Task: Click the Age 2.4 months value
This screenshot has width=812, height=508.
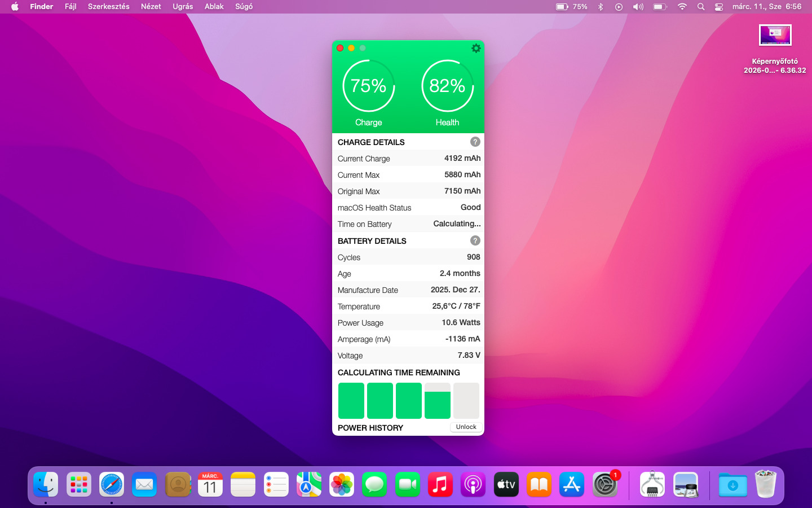Action: point(460,273)
